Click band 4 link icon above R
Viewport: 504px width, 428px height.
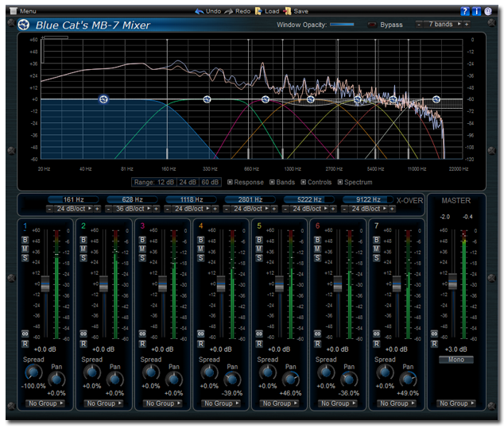pyautogui.click(x=200, y=334)
